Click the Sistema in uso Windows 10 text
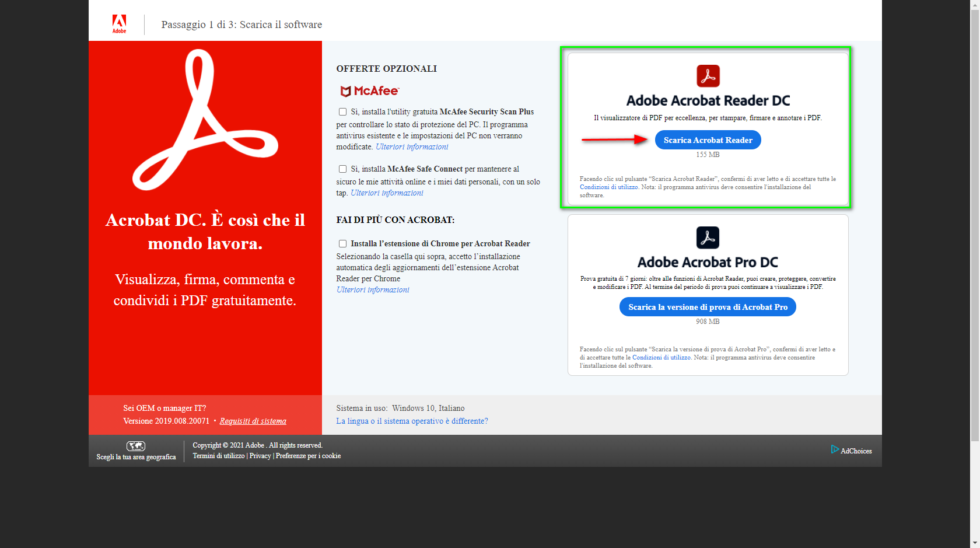This screenshot has width=980, height=548. [400, 409]
